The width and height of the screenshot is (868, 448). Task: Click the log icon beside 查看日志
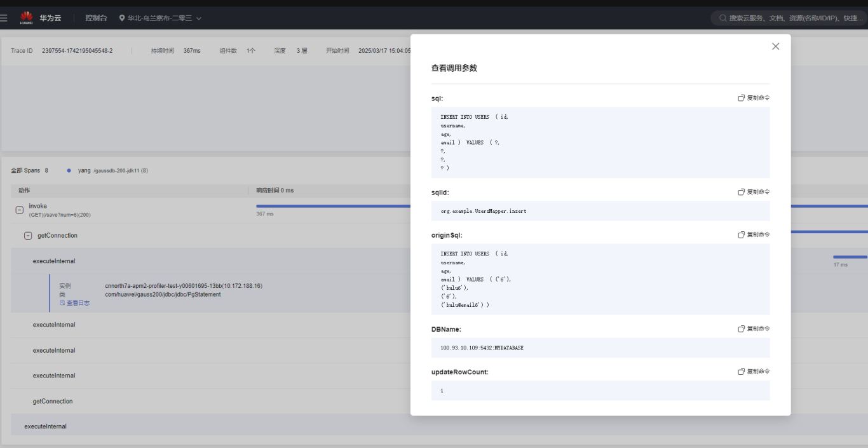(62, 303)
